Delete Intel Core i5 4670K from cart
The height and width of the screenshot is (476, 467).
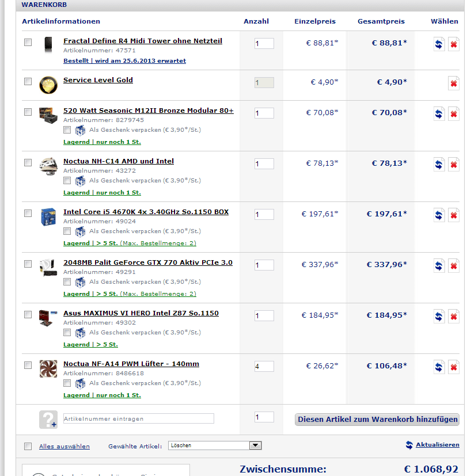point(454,215)
